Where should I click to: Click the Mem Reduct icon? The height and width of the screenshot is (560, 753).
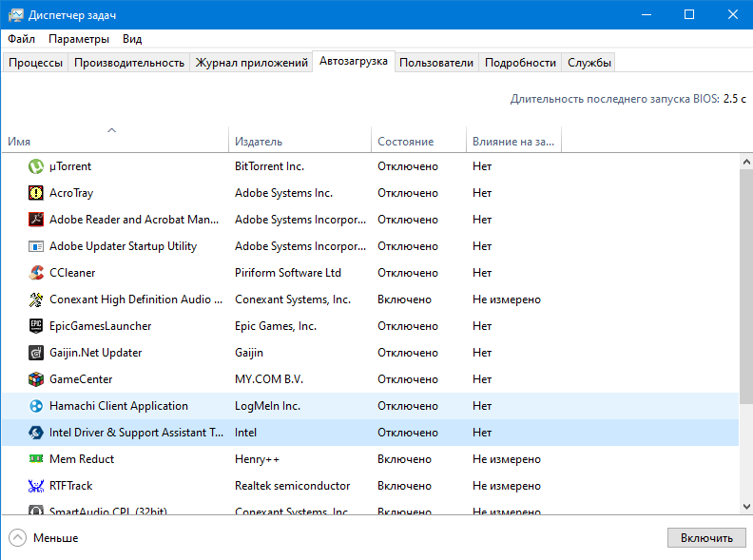pyautogui.click(x=36, y=459)
